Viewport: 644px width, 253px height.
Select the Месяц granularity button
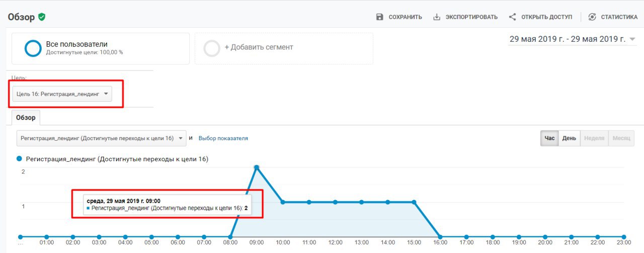coord(621,138)
